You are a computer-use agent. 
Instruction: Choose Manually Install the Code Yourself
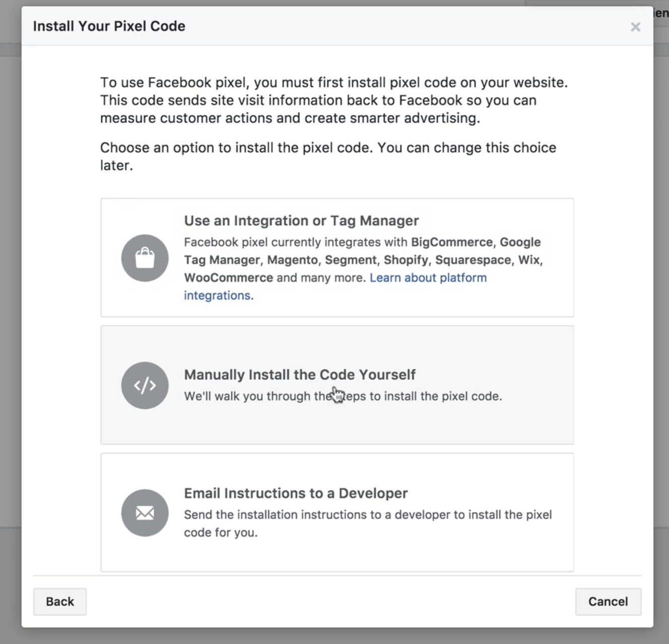tap(337, 385)
